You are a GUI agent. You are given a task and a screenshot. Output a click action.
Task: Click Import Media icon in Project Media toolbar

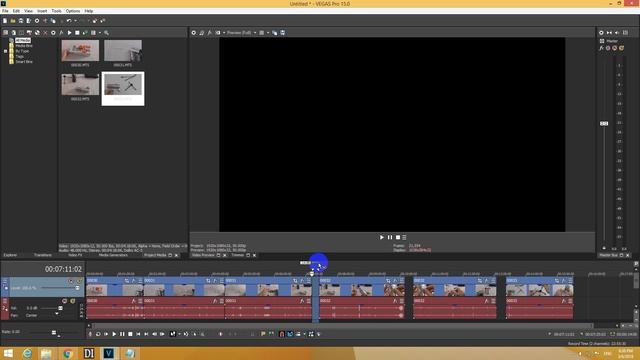(13, 33)
